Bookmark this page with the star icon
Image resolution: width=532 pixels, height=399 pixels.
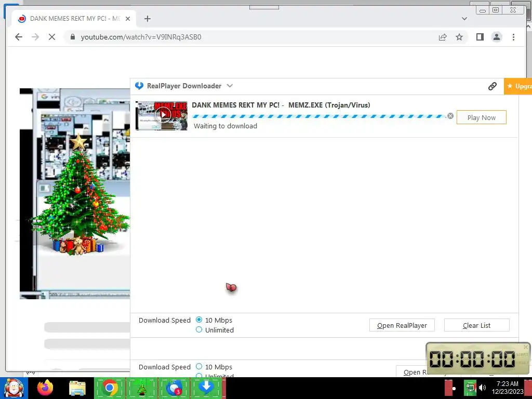point(459,37)
